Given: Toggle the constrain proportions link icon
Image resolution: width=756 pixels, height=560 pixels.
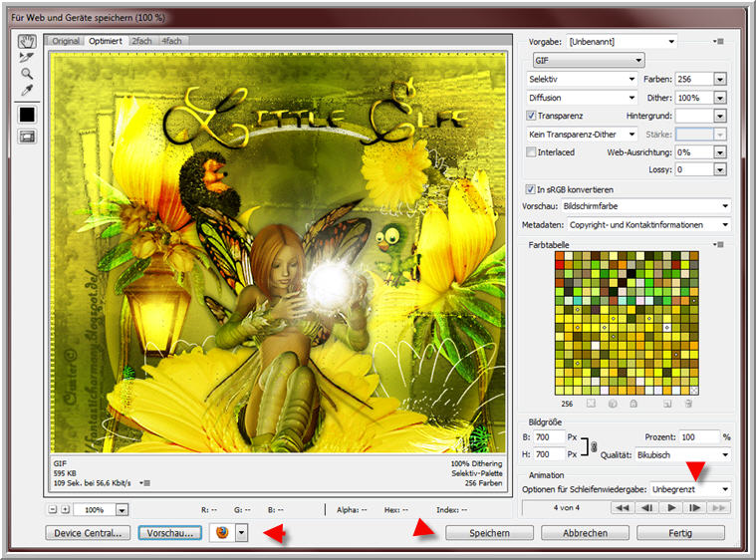Looking at the screenshot, I should (594, 446).
